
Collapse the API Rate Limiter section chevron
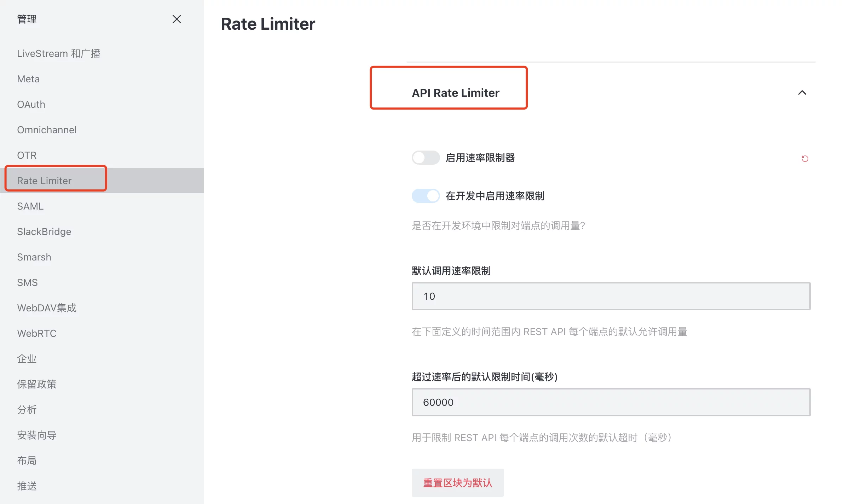point(802,93)
